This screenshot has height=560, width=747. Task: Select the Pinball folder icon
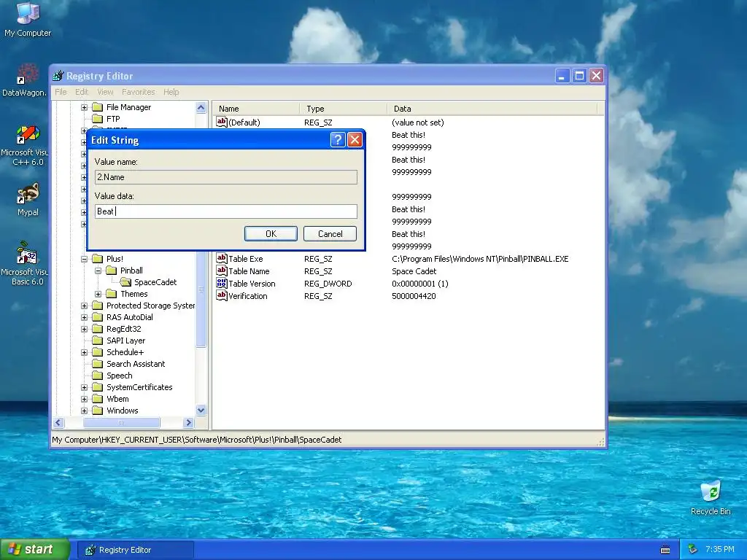(111, 271)
